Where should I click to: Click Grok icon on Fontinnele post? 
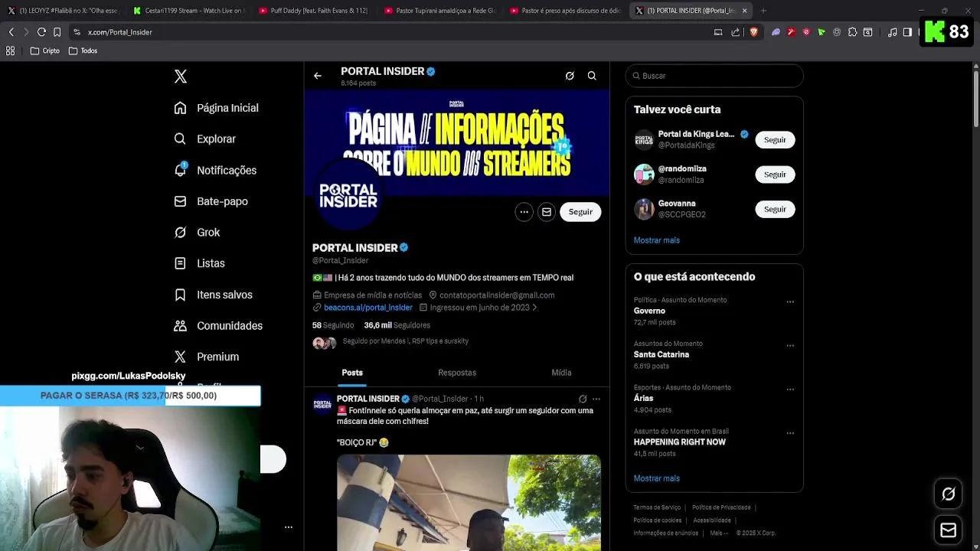pyautogui.click(x=583, y=399)
